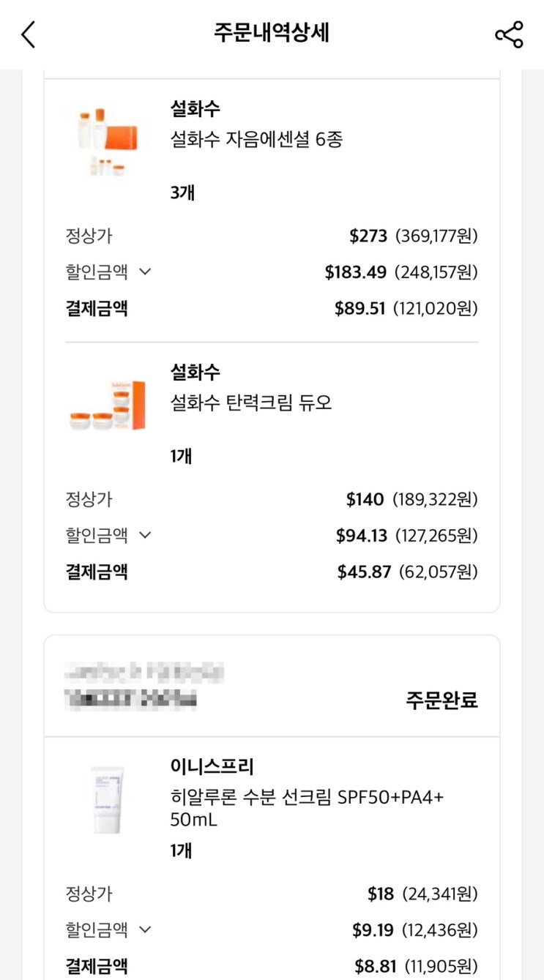Tap the 이니스프리 brand name
544x980 pixels.
[212, 767]
